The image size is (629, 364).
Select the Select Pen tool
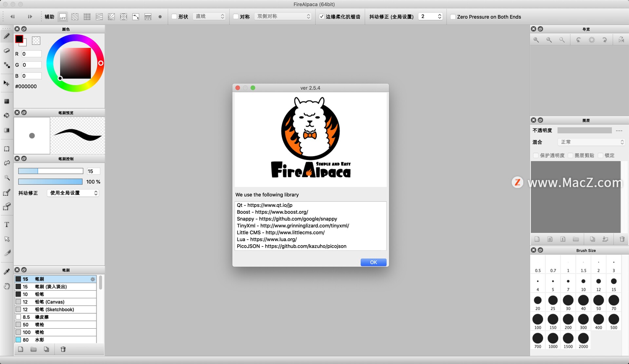(x=7, y=192)
